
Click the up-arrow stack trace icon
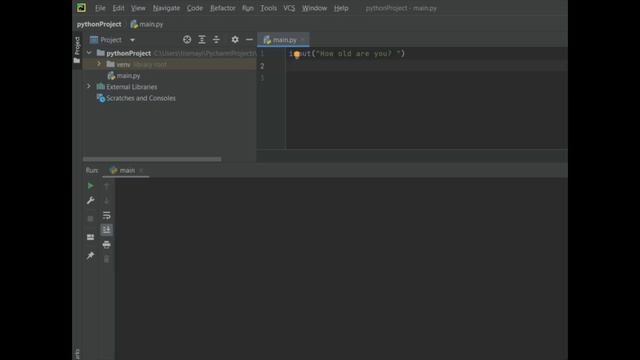tap(107, 186)
